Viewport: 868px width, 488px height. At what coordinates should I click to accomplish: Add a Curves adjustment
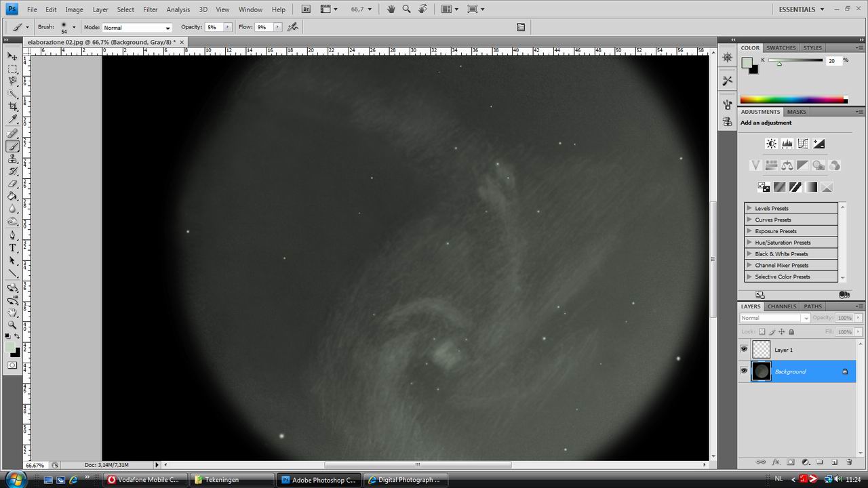803,144
